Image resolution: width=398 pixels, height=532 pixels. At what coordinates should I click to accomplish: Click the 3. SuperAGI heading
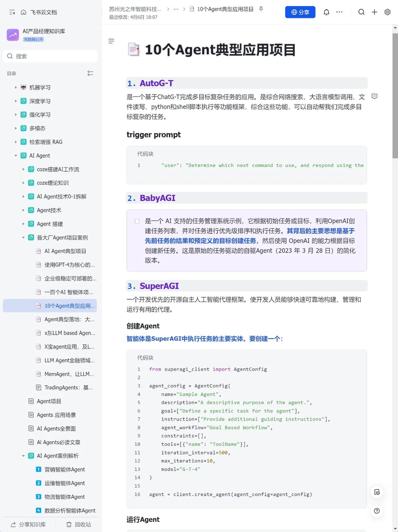click(x=153, y=286)
